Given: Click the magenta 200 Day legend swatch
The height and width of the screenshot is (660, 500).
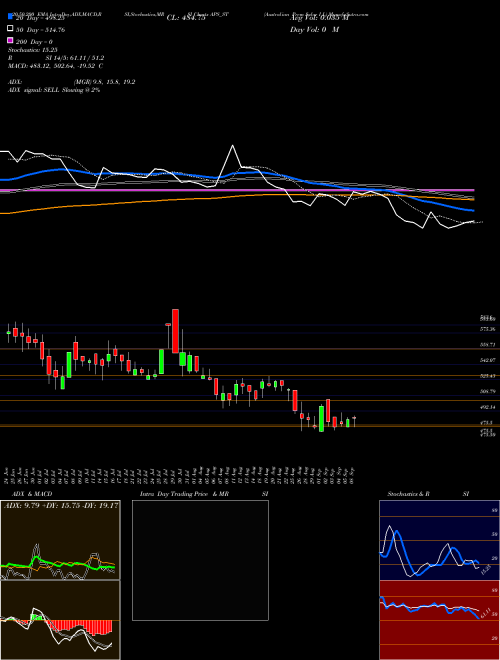Looking at the screenshot, I should [x=11, y=41].
